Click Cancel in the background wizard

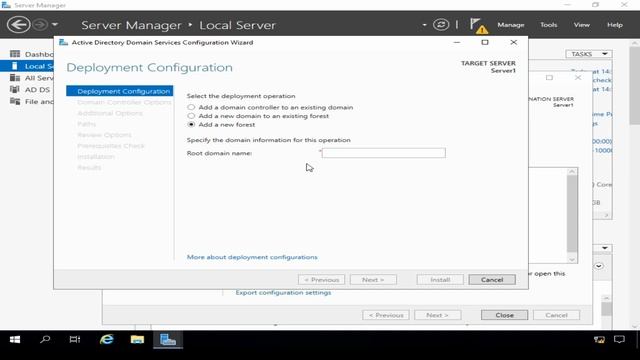click(556, 315)
